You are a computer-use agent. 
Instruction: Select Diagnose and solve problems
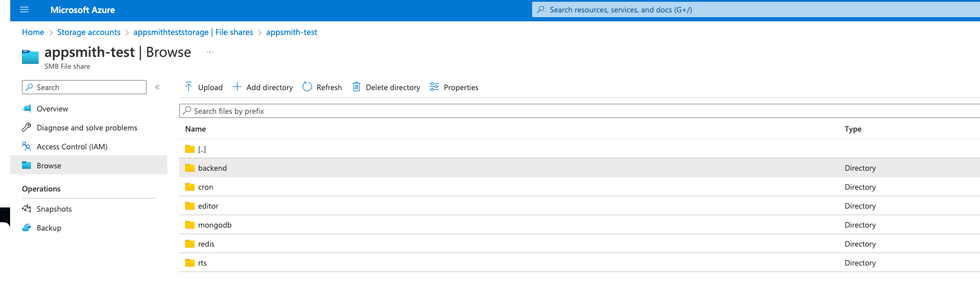click(x=87, y=128)
